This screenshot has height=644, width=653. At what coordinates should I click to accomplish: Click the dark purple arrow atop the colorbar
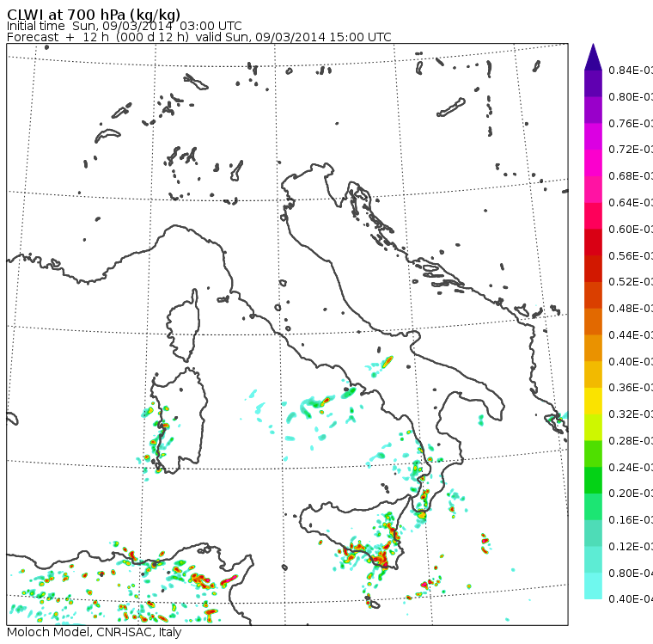(593, 58)
